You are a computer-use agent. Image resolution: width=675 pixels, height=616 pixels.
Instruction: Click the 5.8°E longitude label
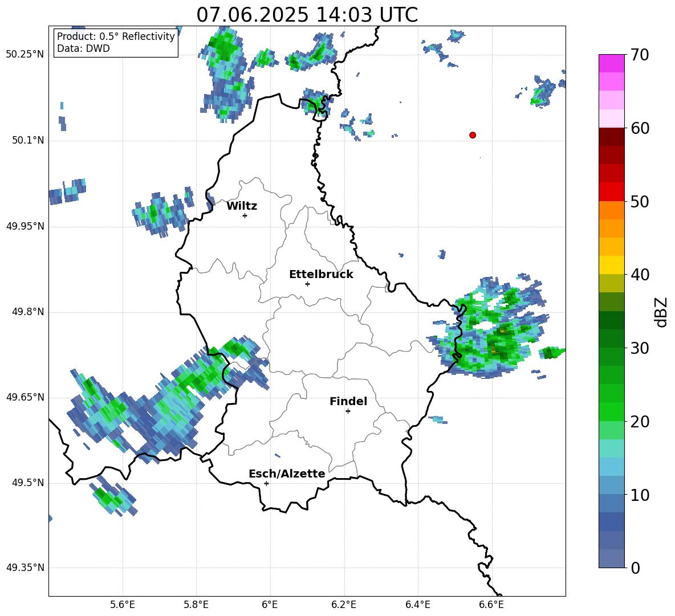196,605
